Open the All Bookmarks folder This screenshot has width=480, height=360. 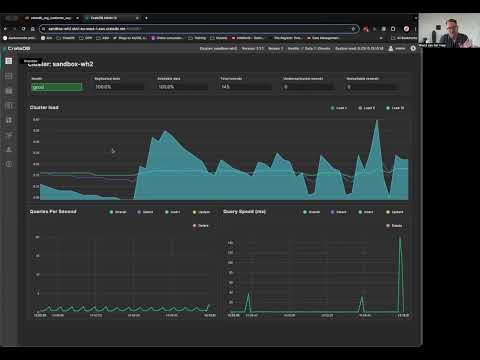pyautogui.click(x=404, y=38)
